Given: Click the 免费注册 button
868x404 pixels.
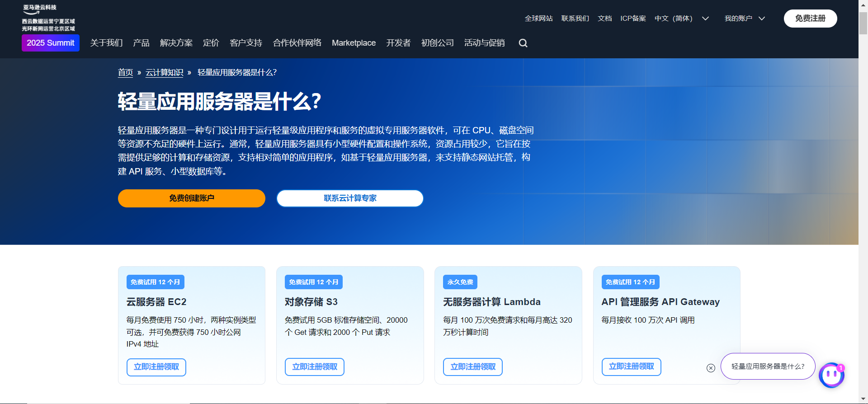Looking at the screenshot, I should pyautogui.click(x=810, y=19).
